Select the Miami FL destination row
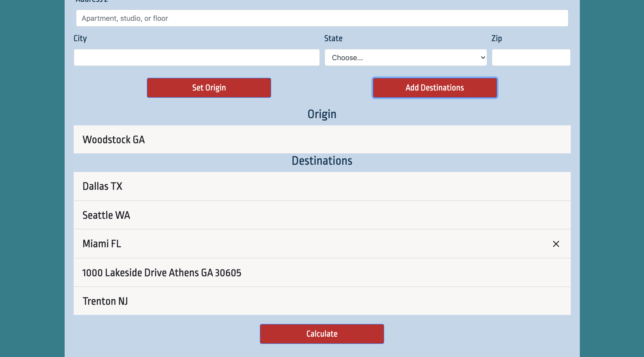This screenshot has height=357, width=644. pyautogui.click(x=322, y=244)
